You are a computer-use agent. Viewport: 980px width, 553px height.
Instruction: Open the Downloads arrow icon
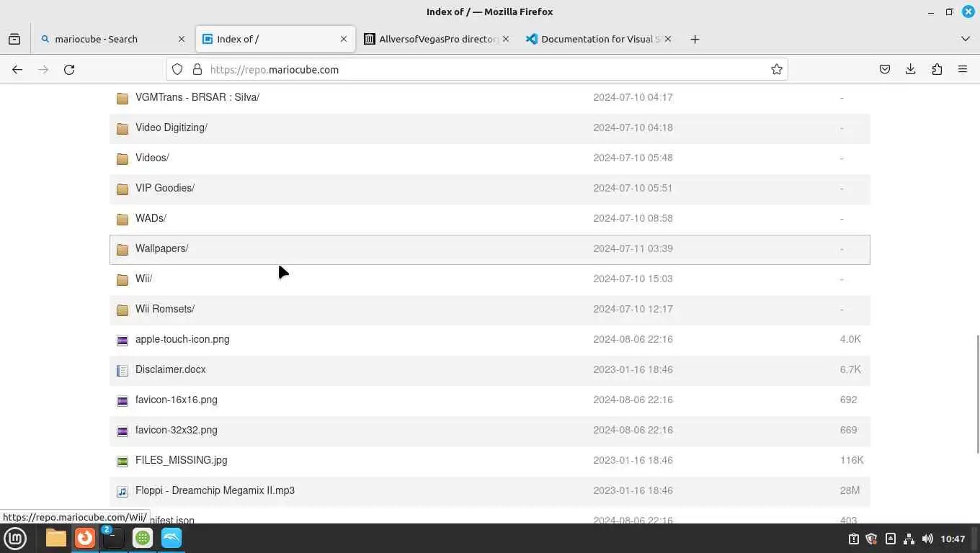tap(911, 69)
